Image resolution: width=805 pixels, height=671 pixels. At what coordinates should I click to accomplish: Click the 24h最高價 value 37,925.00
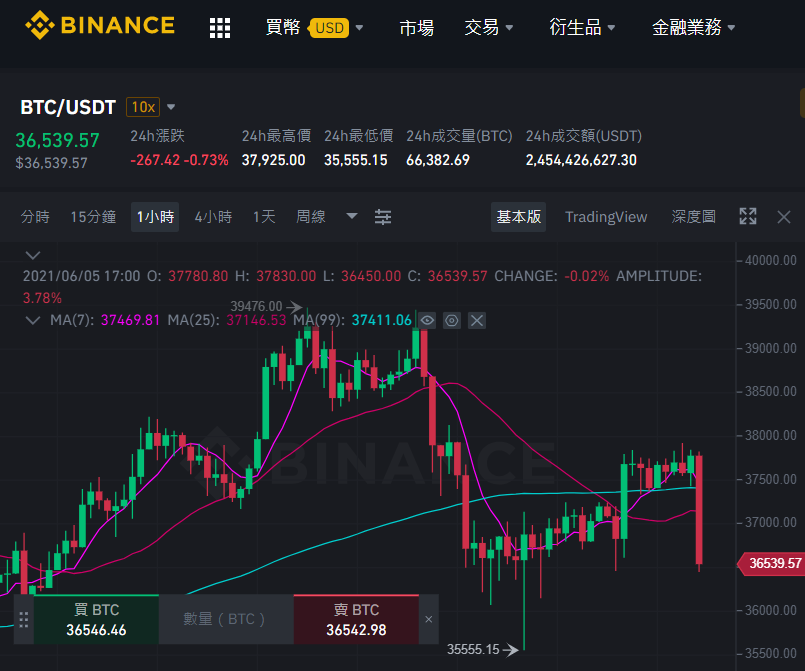[x=274, y=160]
